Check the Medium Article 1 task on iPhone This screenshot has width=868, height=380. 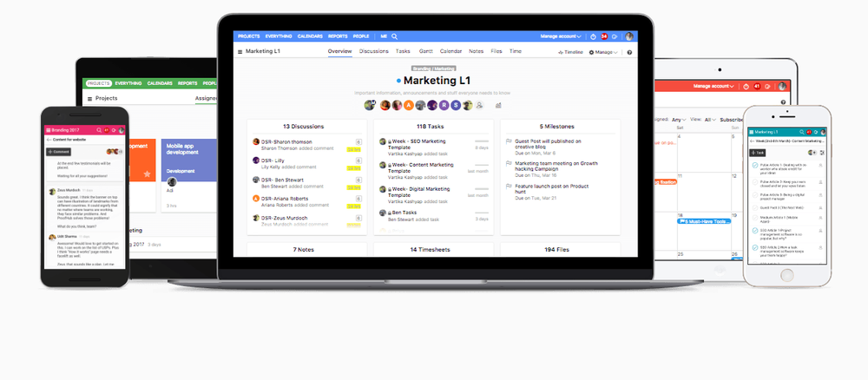point(755,219)
